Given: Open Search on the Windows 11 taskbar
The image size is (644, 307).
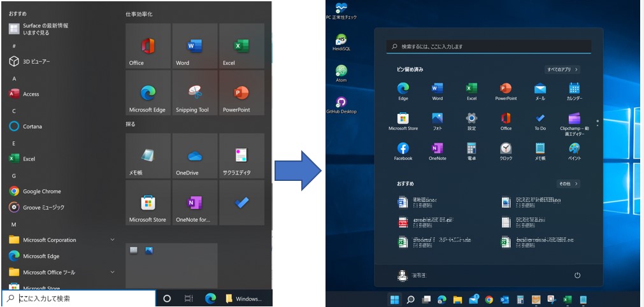Looking at the screenshot, I should [x=410, y=299].
